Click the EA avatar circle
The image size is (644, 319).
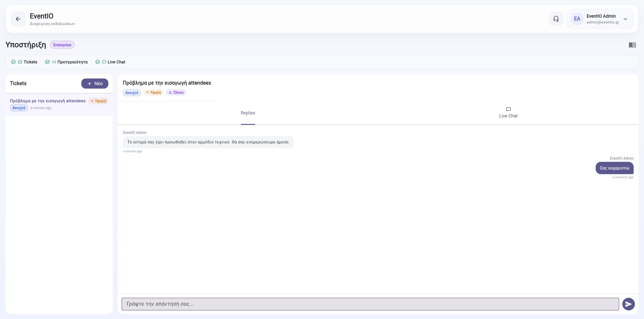point(577,19)
